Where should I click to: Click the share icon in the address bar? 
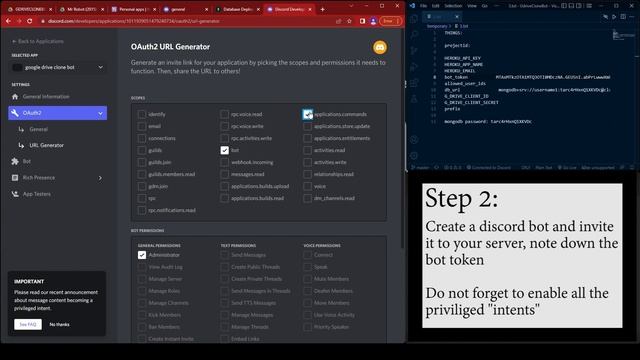338,21
